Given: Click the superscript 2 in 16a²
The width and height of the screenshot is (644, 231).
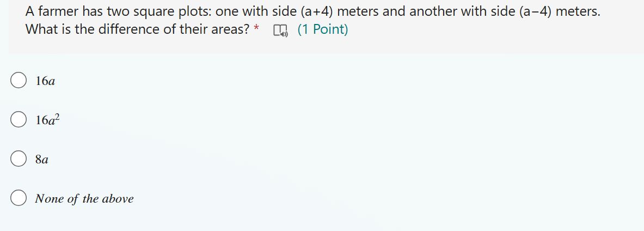Looking at the screenshot, I should coord(58,117).
